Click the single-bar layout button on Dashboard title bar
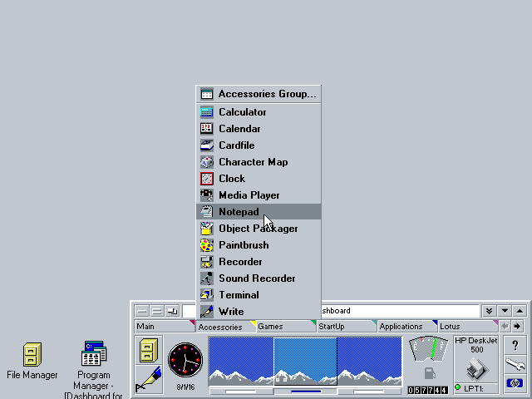The height and width of the screenshot is (399, 532). click(142, 311)
